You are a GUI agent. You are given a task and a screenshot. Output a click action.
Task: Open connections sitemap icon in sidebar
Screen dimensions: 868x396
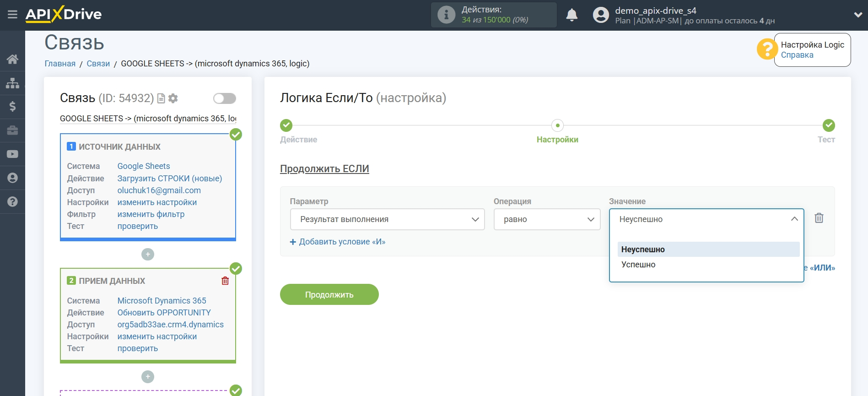12,83
